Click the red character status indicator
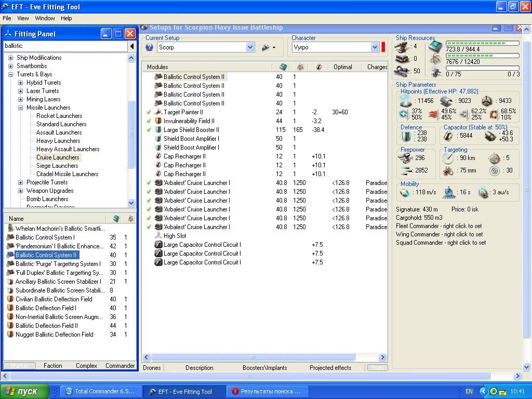 tap(383, 47)
